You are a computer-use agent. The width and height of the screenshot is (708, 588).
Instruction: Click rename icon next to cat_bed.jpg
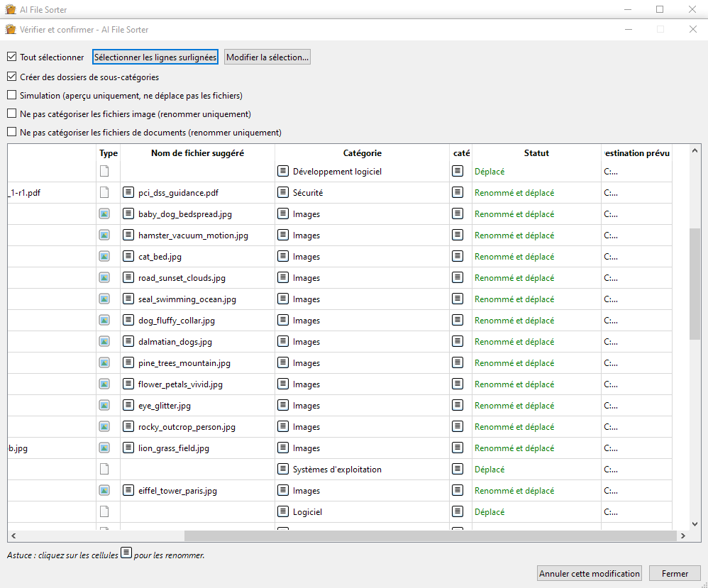pyautogui.click(x=128, y=256)
